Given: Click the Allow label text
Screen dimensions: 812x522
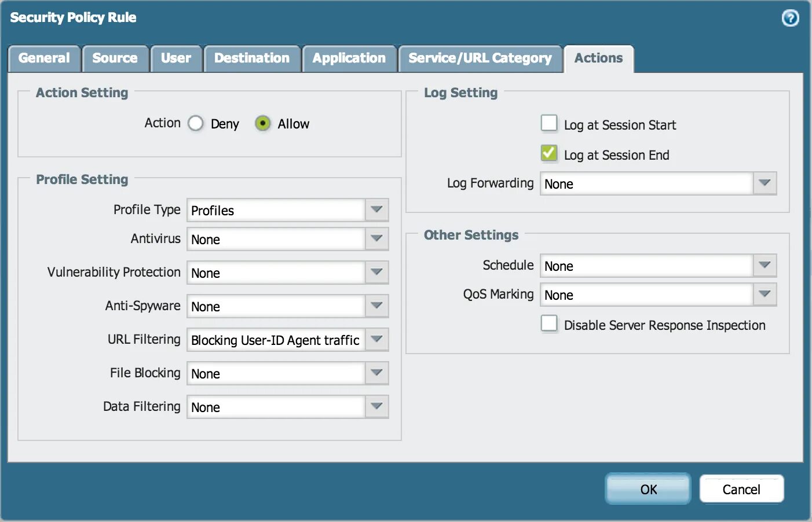Looking at the screenshot, I should point(293,124).
